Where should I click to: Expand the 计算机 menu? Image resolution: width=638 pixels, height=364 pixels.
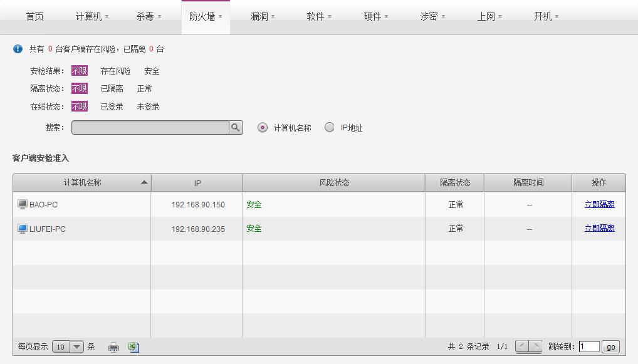pos(92,17)
